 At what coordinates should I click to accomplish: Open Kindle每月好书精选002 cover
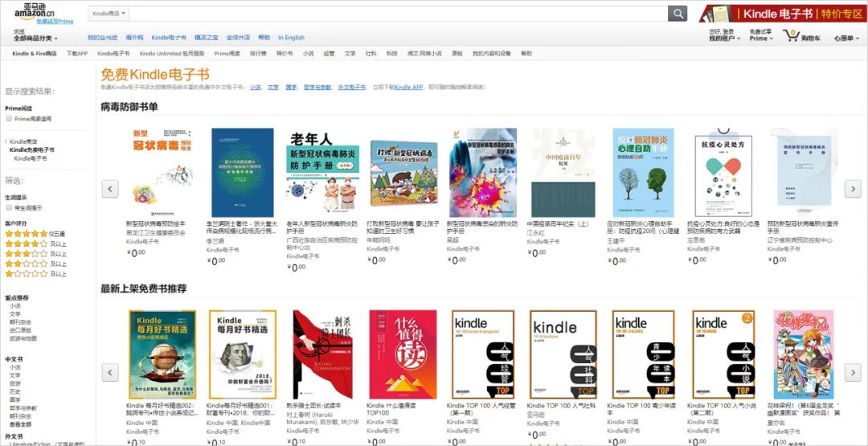coord(162,354)
